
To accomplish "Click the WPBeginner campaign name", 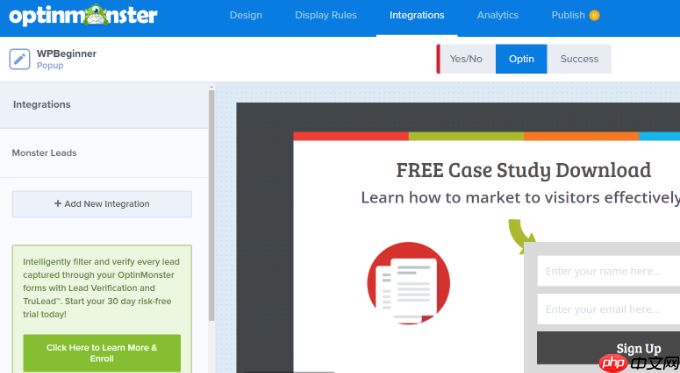I will coord(67,54).
